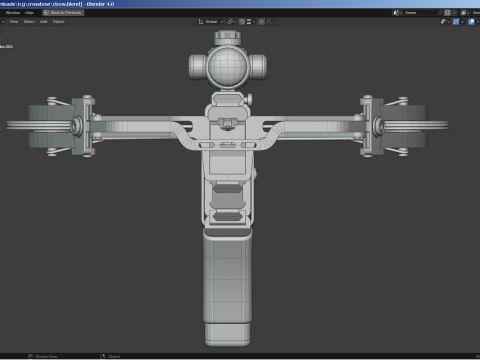The image size is (480, 360).
Task: Click the delete scene icon
Action: point(455,13)
